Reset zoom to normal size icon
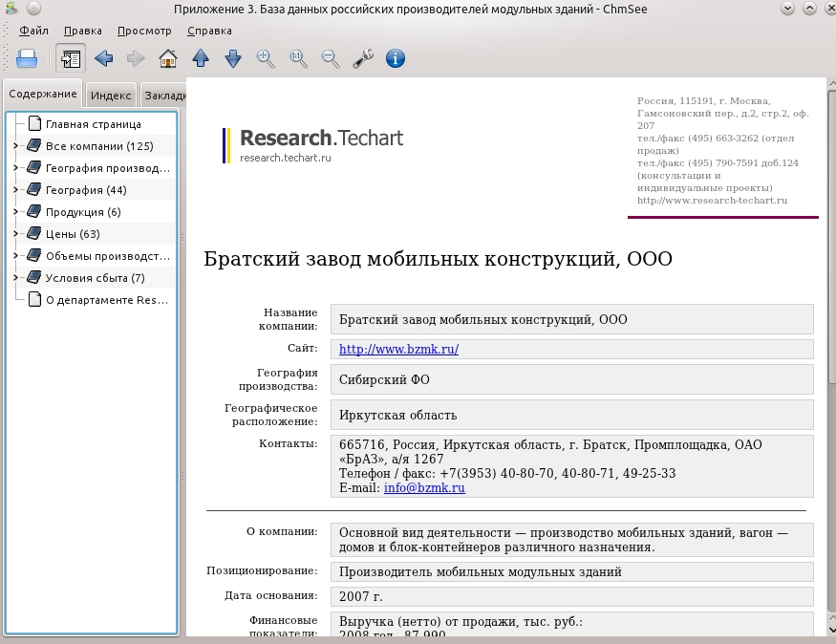Image resolution: width=836 pixels, height=644 pixels. (x=298, y=58)
